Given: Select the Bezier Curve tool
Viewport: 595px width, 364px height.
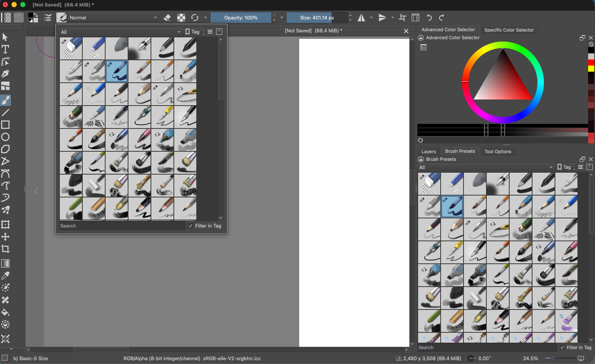Looking at the screenshot, I should point(5,173).
